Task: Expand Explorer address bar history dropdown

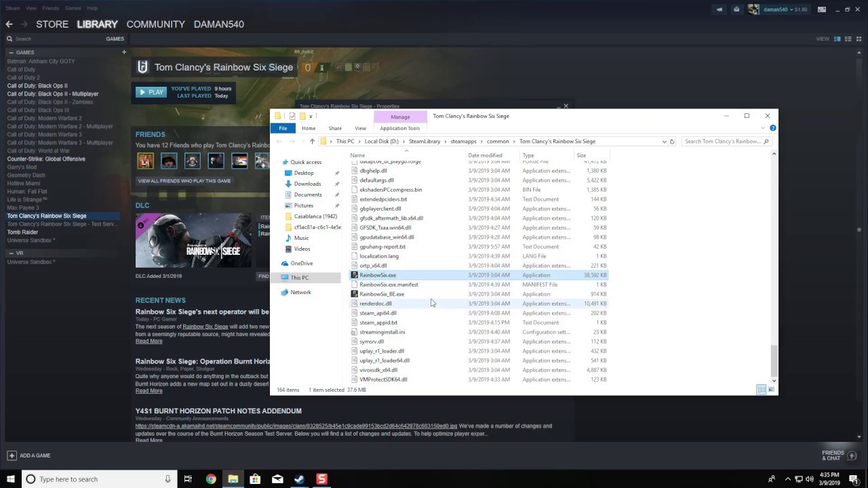Action: 664,142
